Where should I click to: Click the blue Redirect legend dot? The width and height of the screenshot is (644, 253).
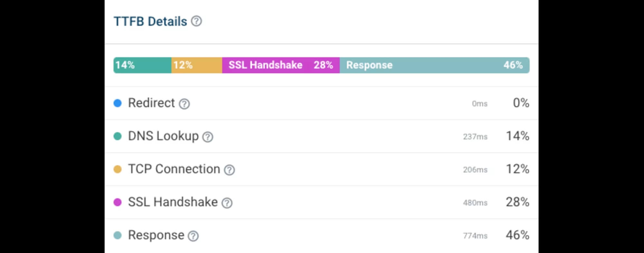point(118,103)
